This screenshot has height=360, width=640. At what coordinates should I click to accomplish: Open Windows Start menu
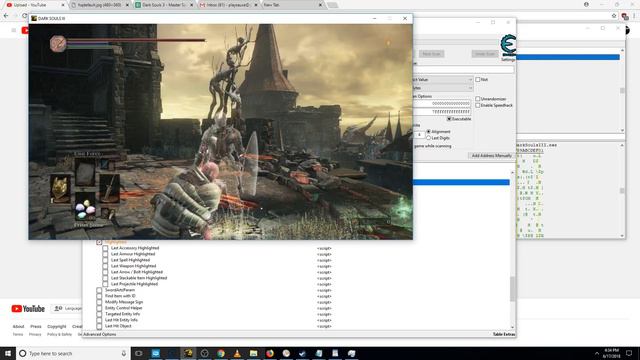pos(8,353)
